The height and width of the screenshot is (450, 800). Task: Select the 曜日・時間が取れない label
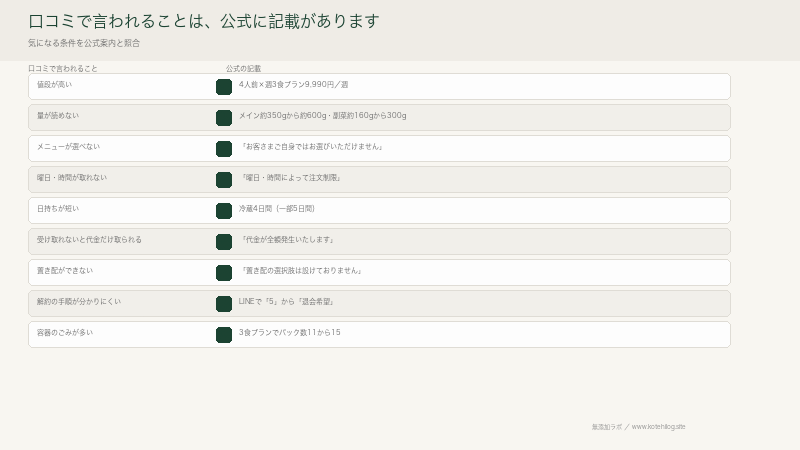pyautogui.click(x=72, y=178)
